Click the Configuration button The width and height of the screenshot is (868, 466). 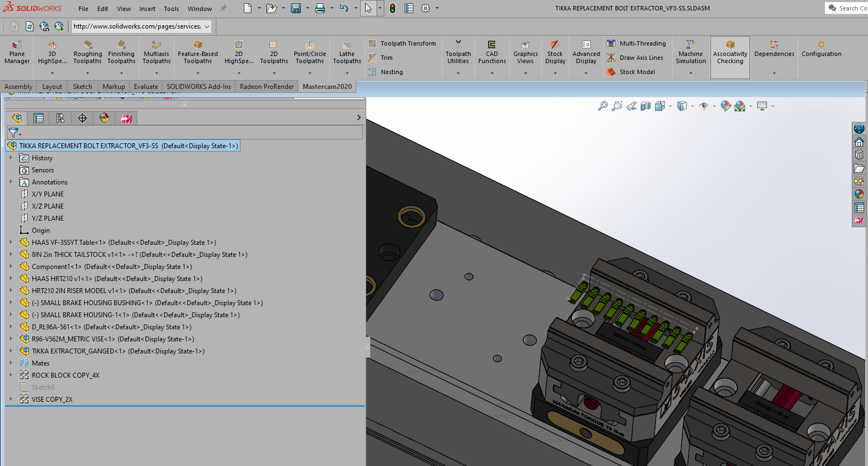[x=821, y=49]
